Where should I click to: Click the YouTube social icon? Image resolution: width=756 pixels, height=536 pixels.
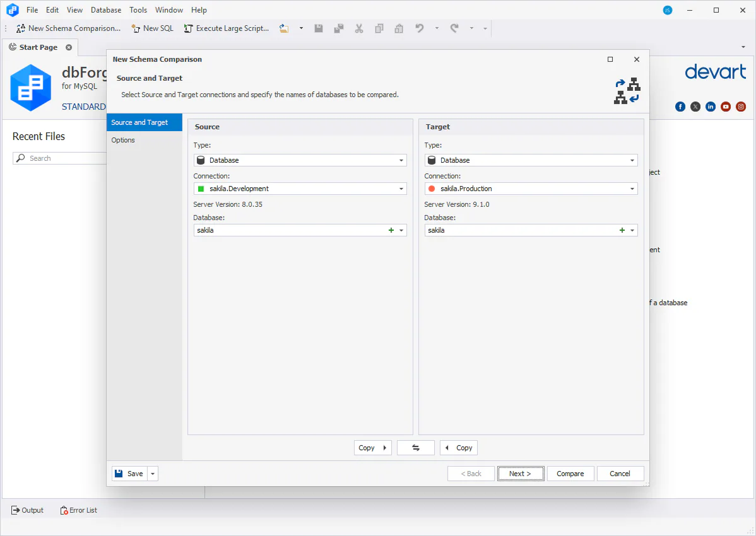click(x=726, y=107)
